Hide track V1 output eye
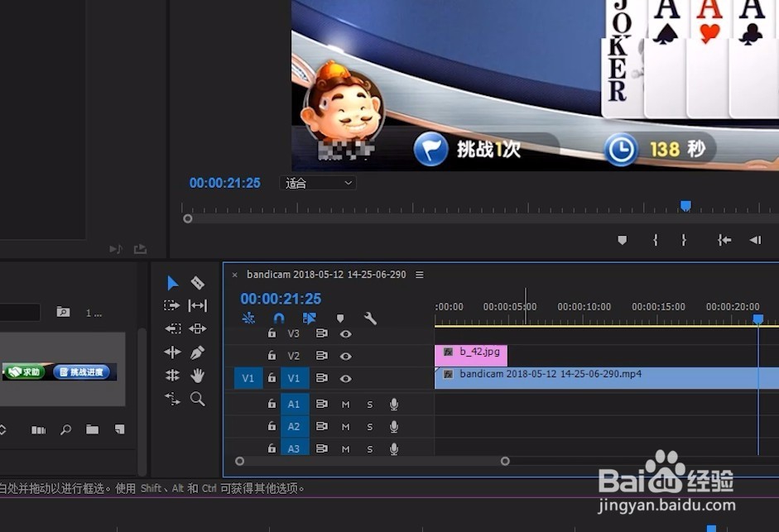Viewport: 779px width, 532px height. click(346, 378)
